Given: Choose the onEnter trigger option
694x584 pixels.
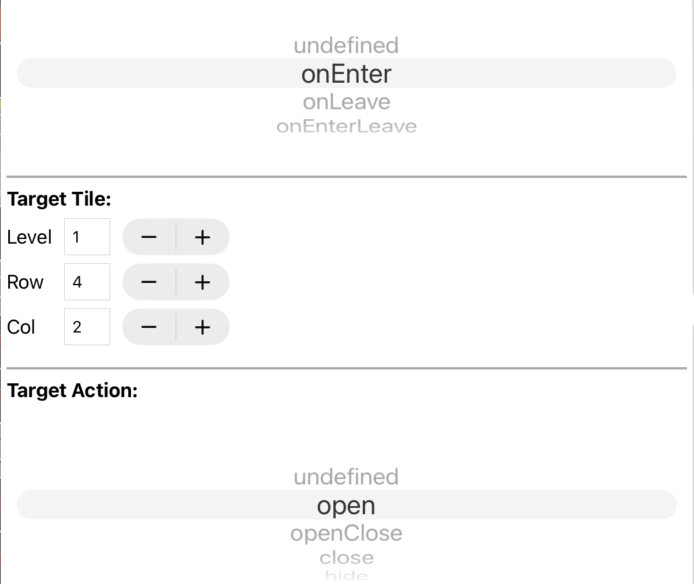Looking at the screenshot, I should click(346, 74).
